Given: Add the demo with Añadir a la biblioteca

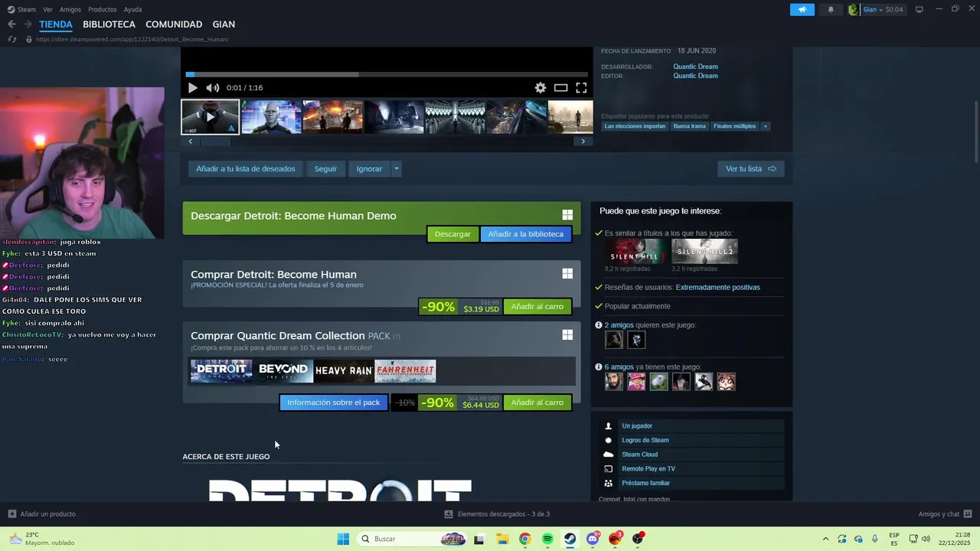Looking at the screenshot, I should tap(526, 234).
